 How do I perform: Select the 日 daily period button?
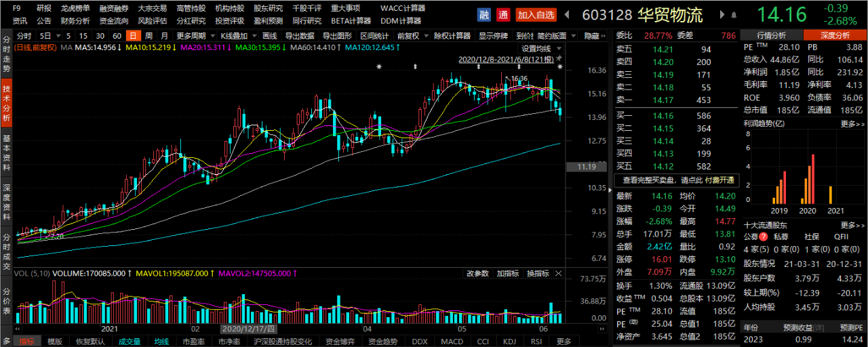(x=133, y=36)
